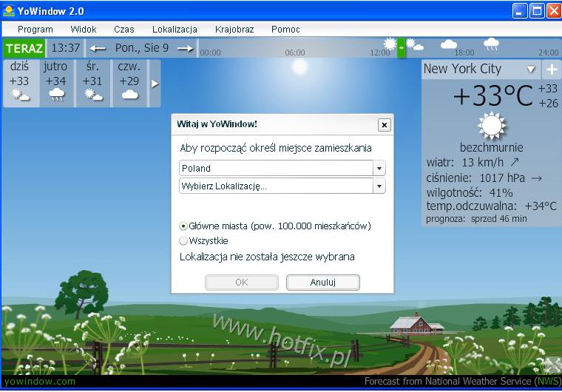
Task: Select Wednesday forecast tile 'śr.'
Action: coord(92,83)
